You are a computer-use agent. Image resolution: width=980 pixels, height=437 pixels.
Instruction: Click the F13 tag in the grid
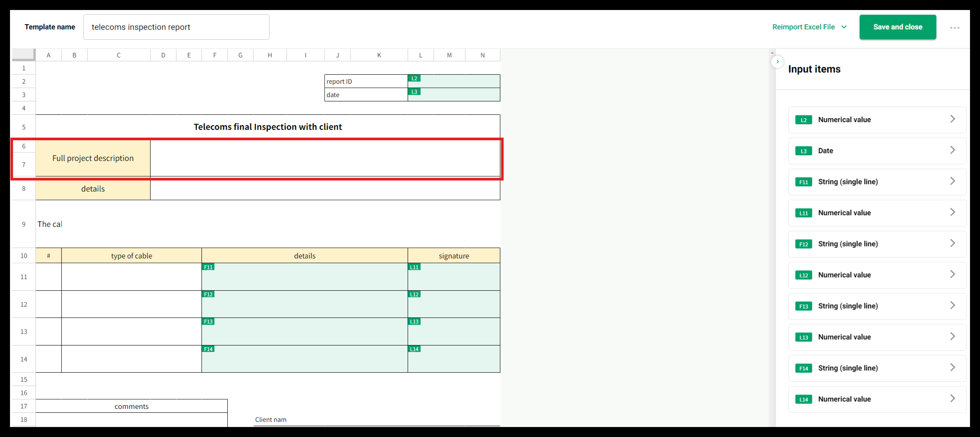(x=208, y=321)
